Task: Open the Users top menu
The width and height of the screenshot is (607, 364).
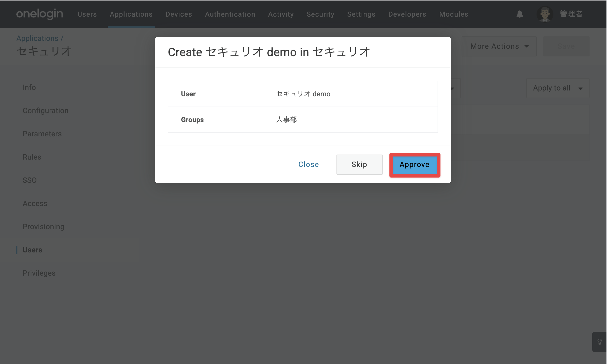Action: [x=87, y=14]
